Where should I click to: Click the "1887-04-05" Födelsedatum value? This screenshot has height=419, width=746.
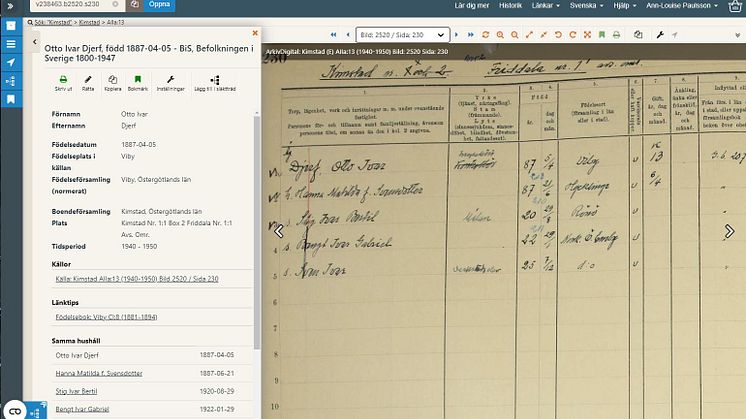click(x=138, y=145)
